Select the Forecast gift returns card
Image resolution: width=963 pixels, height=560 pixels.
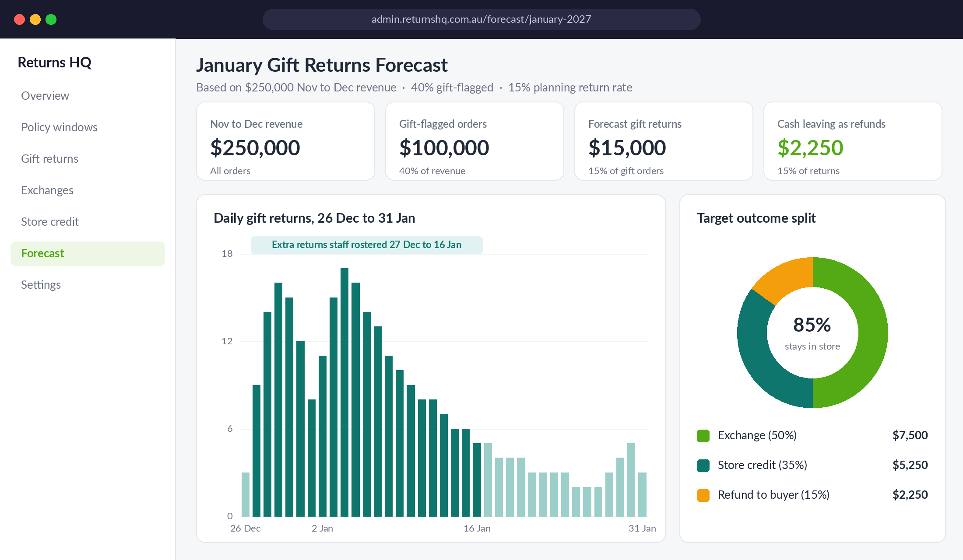664,141
